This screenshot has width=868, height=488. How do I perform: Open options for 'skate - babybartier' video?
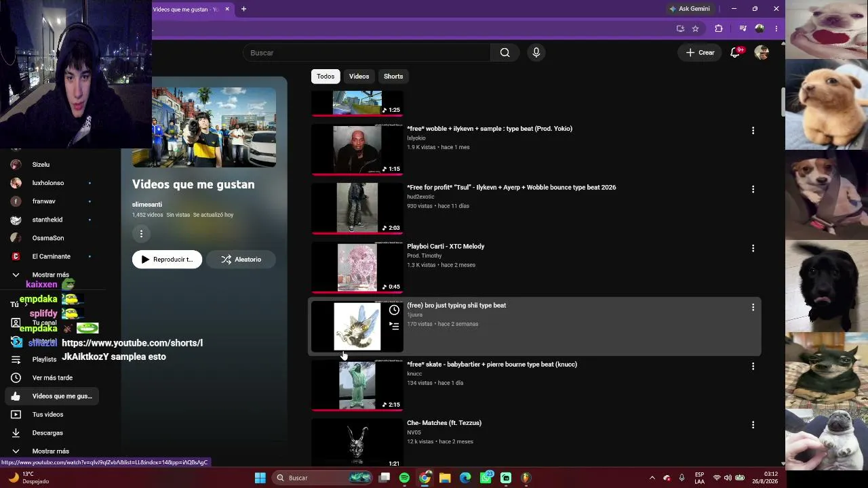pos(753,366)
